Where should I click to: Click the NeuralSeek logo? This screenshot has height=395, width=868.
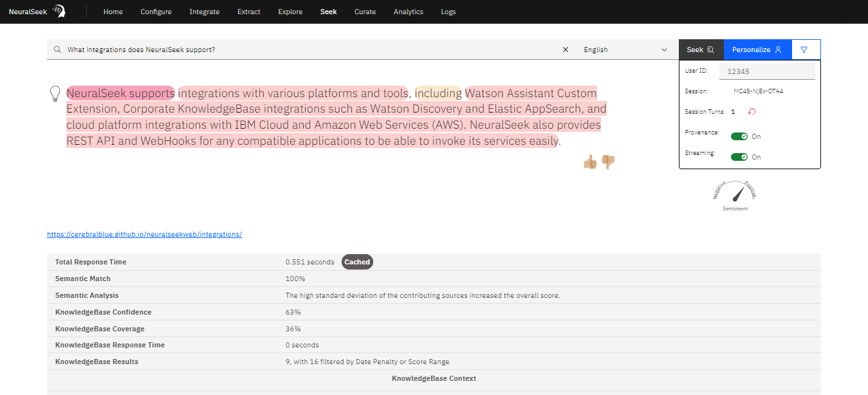tap(37, 12)
